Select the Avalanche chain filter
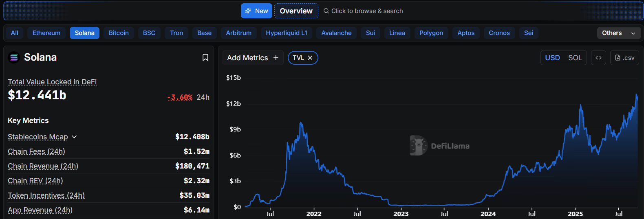Viewport: 644px width, 219px height. [x=337, y=33]
